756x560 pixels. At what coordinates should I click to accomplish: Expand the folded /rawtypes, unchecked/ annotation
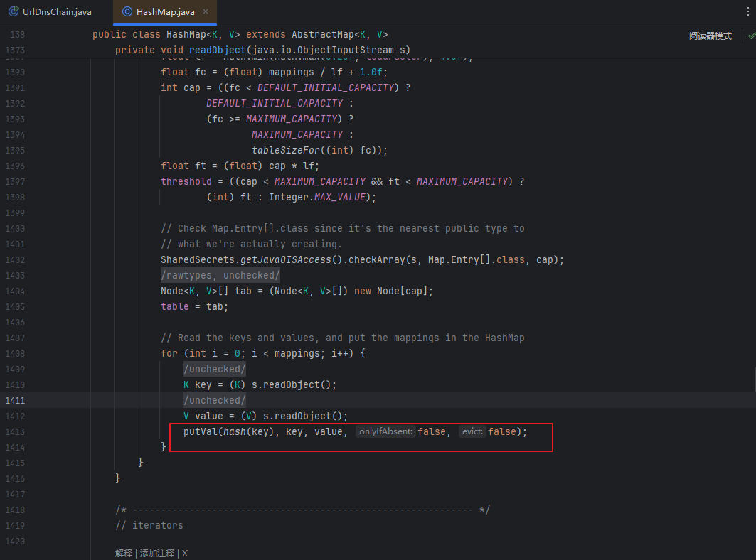pyautogui.click(x=220, y=275)
